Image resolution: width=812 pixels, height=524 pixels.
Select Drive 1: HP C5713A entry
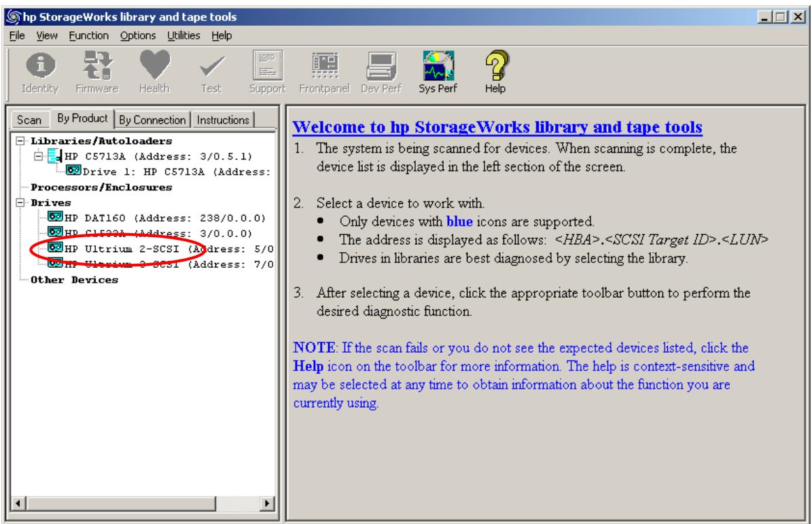177,172
